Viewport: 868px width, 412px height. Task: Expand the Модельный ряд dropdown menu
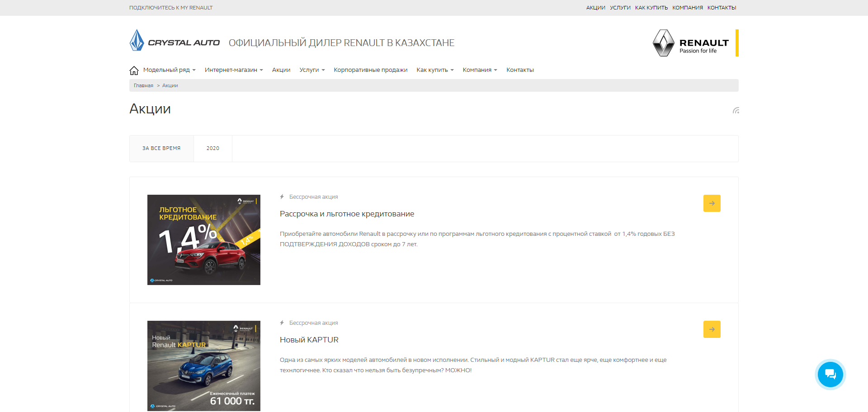pyautogui.click(x=170, y=70)
